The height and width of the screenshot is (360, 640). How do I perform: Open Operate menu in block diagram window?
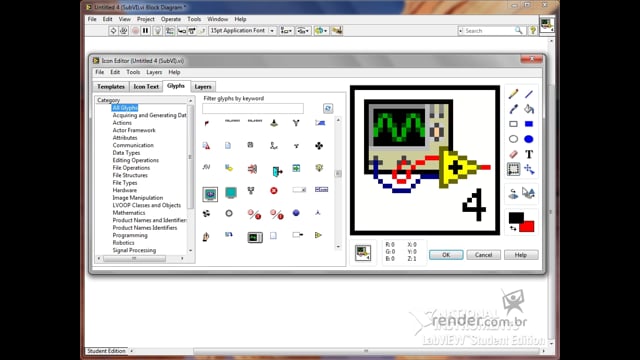(x=171, y=19)
